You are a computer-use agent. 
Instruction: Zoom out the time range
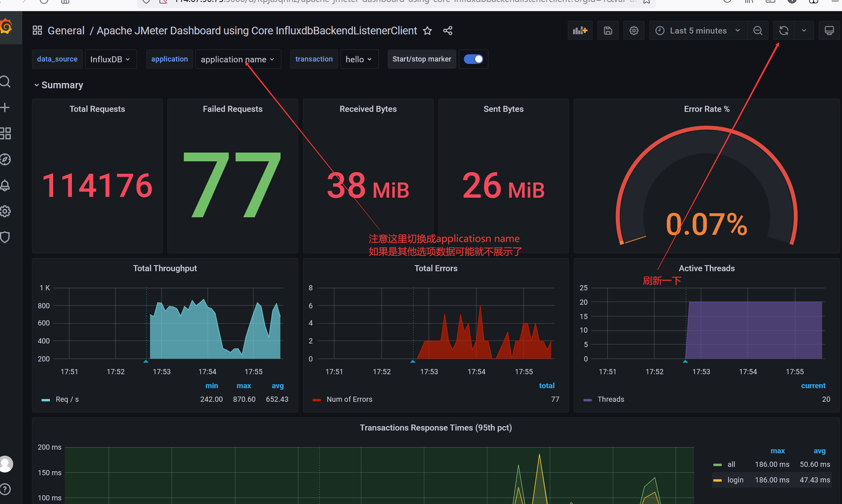[x=758, y=31]
